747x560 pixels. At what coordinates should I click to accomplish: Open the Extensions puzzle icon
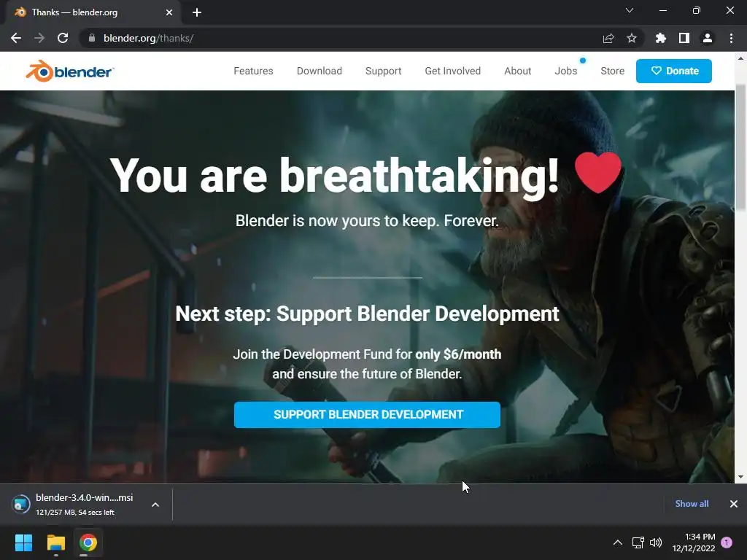[x=661, y=38]
